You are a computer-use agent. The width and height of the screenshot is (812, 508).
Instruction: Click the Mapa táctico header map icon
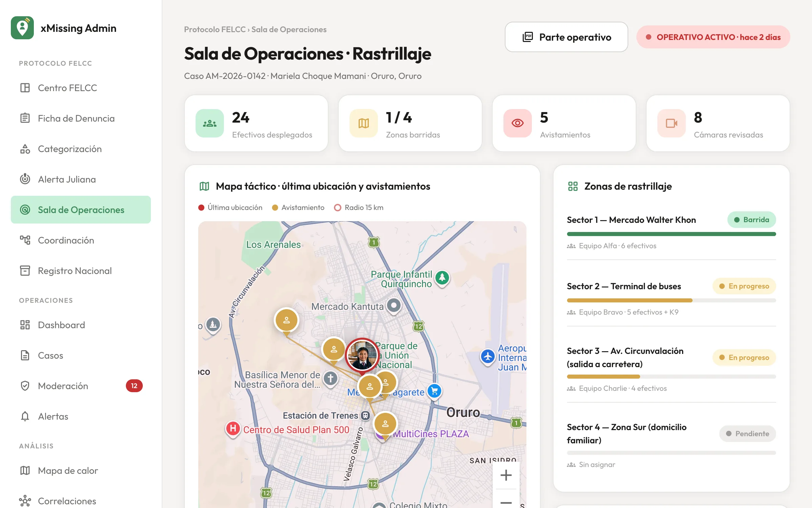point(204,186)
